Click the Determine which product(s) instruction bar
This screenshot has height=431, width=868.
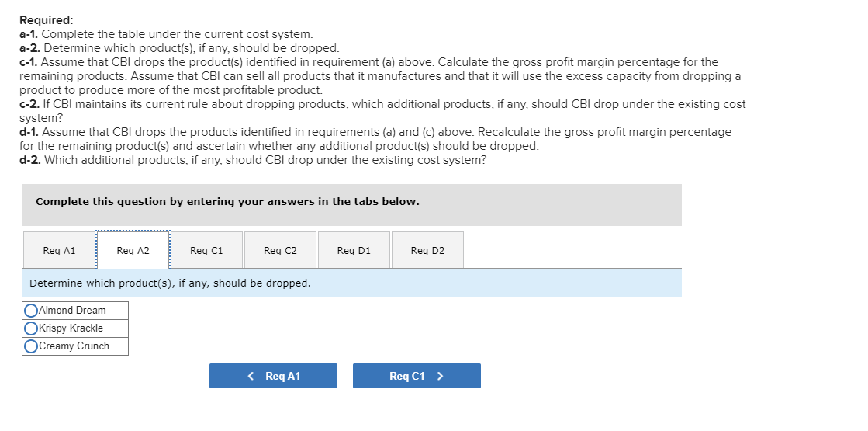point(351,283)
